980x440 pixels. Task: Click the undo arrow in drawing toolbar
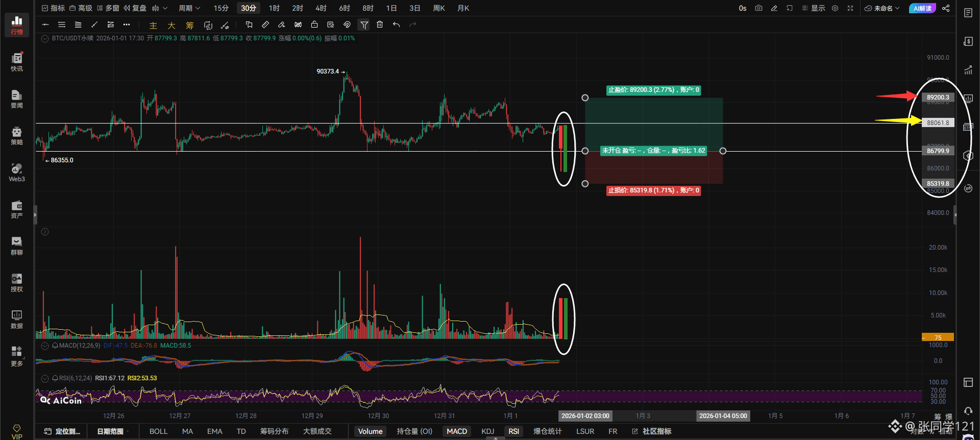pyautogui.click(x=396, y=25)
